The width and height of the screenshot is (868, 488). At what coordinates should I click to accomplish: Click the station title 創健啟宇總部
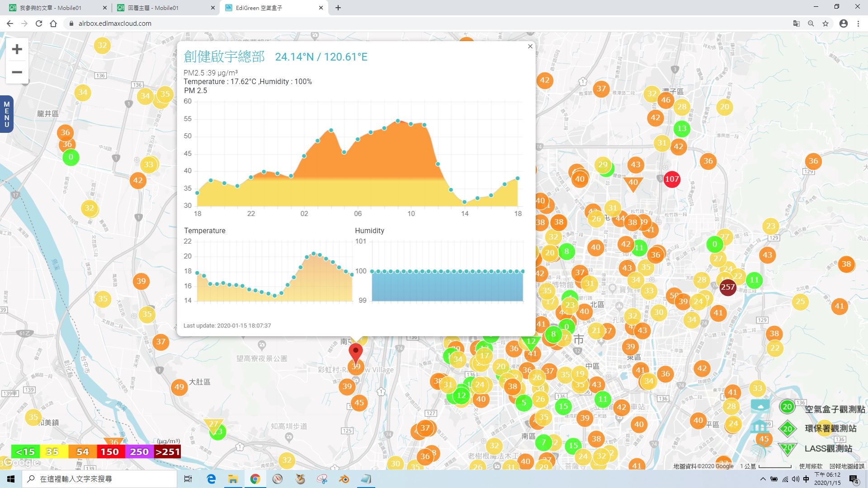[224, 56]
